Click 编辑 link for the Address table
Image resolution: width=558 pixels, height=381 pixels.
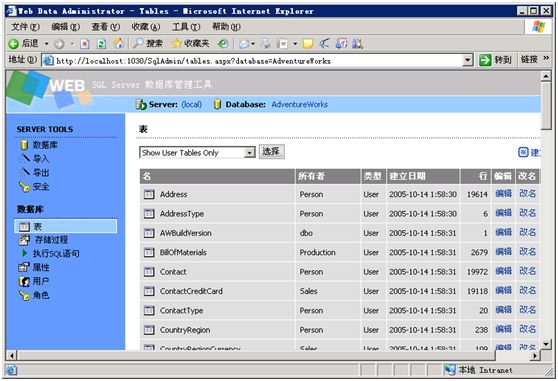pyautogui.click(x=504, y=194)
